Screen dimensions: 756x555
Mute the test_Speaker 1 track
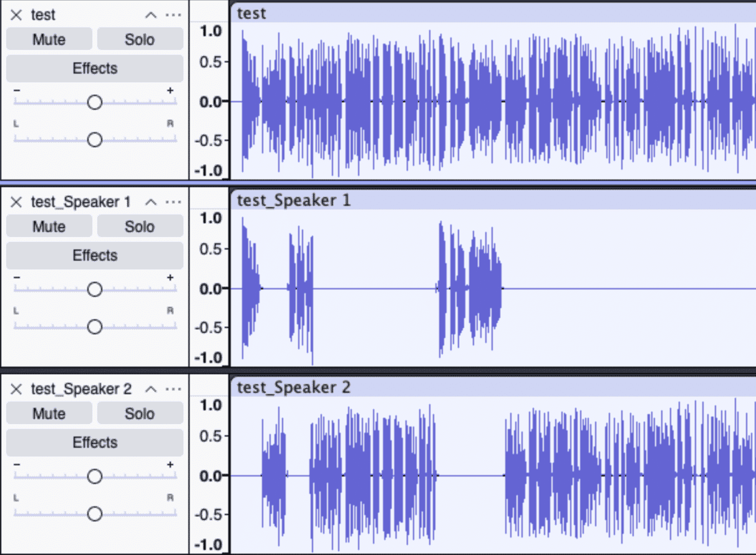(49, 226)
